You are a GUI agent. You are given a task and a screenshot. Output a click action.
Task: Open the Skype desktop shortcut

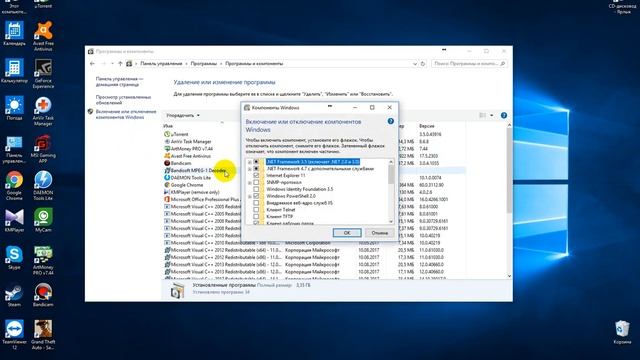(x=14, y=258)
